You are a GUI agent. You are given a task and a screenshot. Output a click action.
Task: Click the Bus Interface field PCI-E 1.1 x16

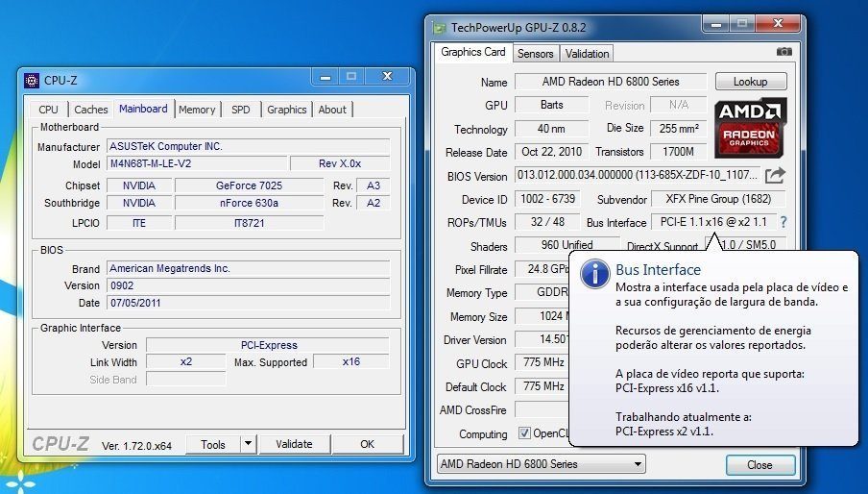coord(714,222)
